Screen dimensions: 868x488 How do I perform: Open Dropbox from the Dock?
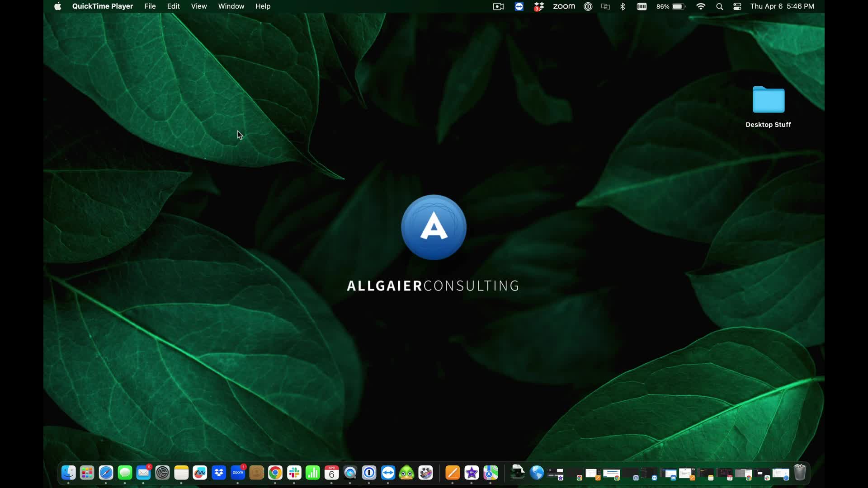pos(219,473)
